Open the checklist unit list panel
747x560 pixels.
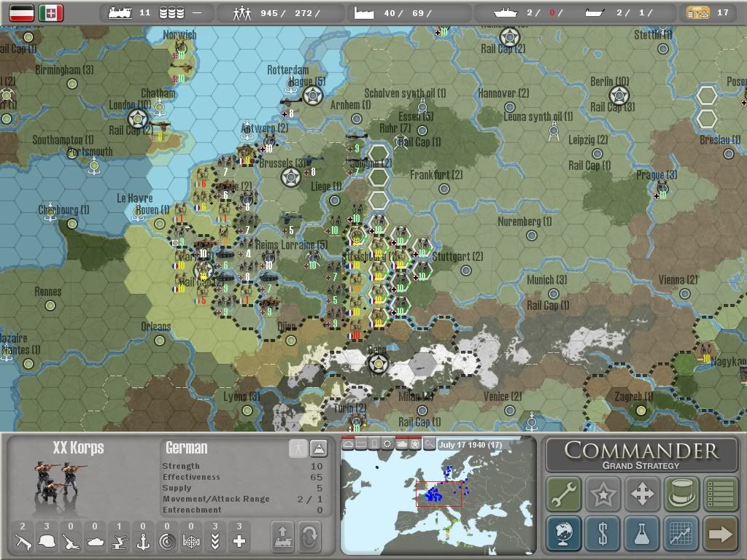click(x=720, y=494)
